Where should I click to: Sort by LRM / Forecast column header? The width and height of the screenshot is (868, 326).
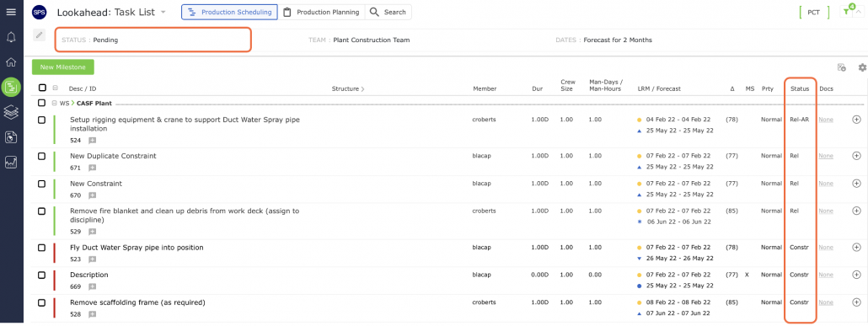click(659, 88)
